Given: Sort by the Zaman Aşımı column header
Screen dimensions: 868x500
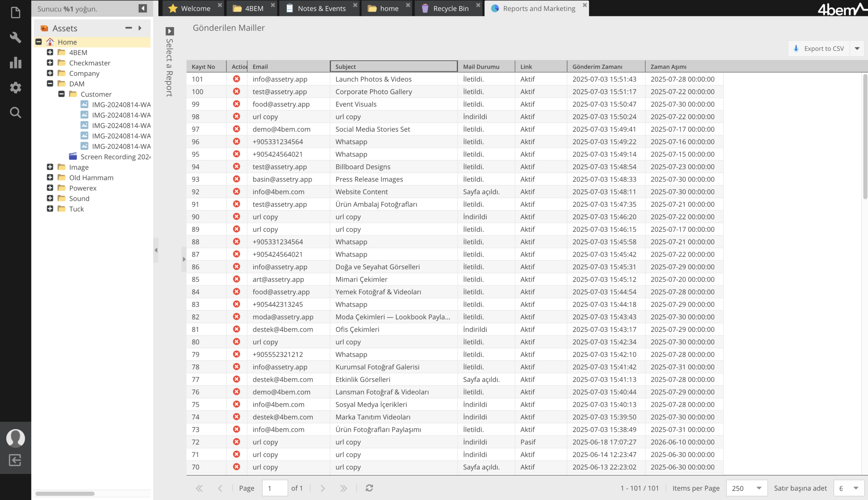Looking at the screenshot, I should click(x=684, y=66).
